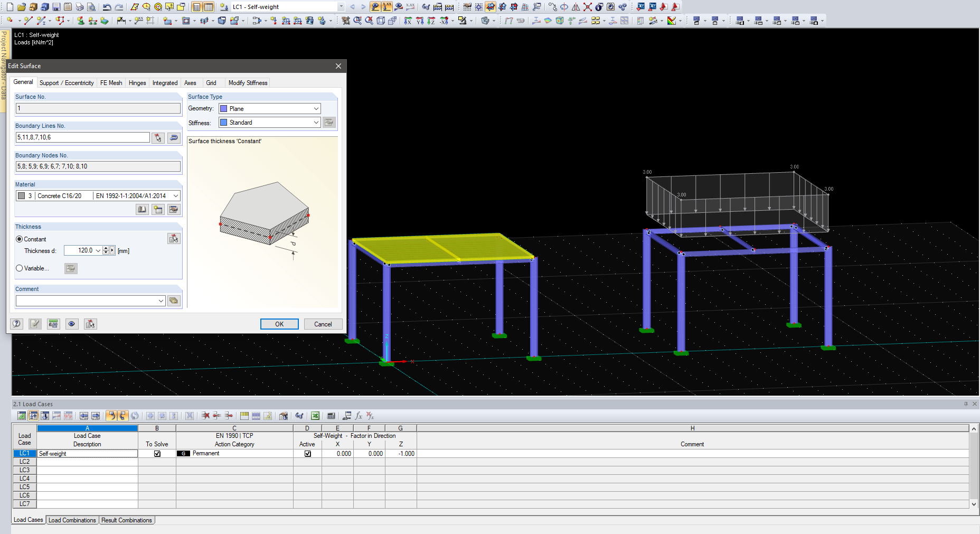The width and height of the screenshot is (980, 534).
Task: Show view in Y direction
Action: (x=420, y=21)
